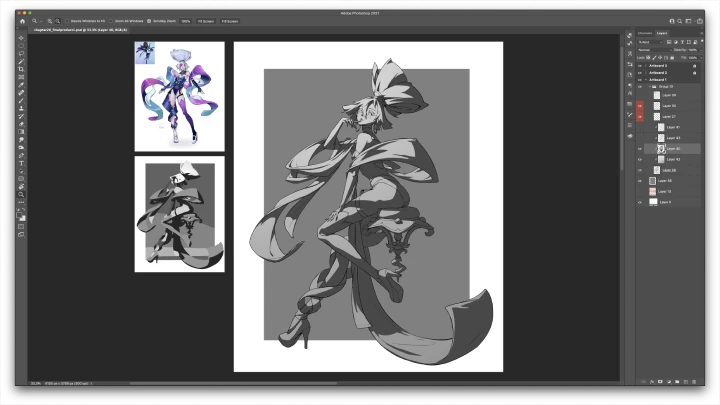Select the Elliptical Marquee tool
This screenshot has width=720, height=405.
(x=21, y=45)
